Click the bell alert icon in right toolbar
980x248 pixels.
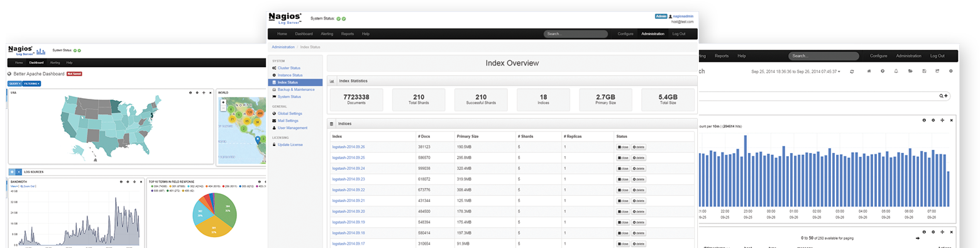point(896,71)
